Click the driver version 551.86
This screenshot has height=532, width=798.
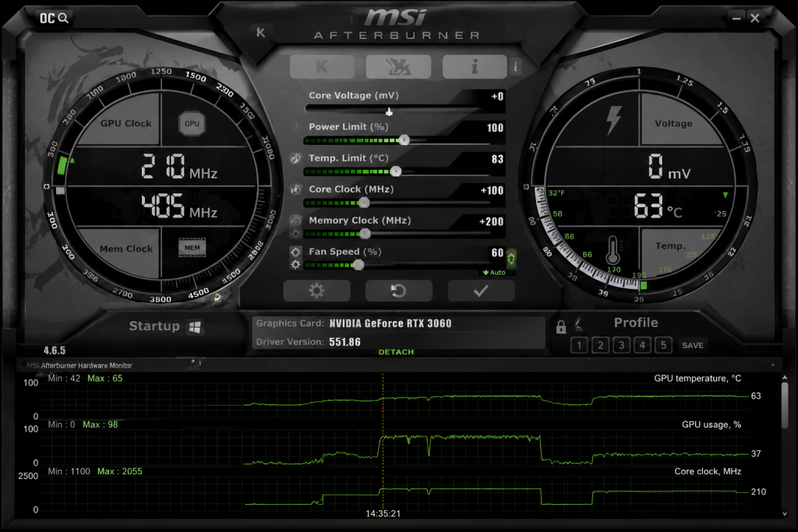pos(344,342)
